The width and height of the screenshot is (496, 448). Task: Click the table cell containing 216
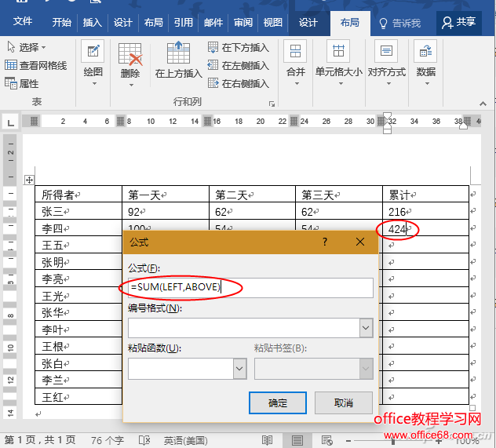pyautogui.click(x=425, y=211)
